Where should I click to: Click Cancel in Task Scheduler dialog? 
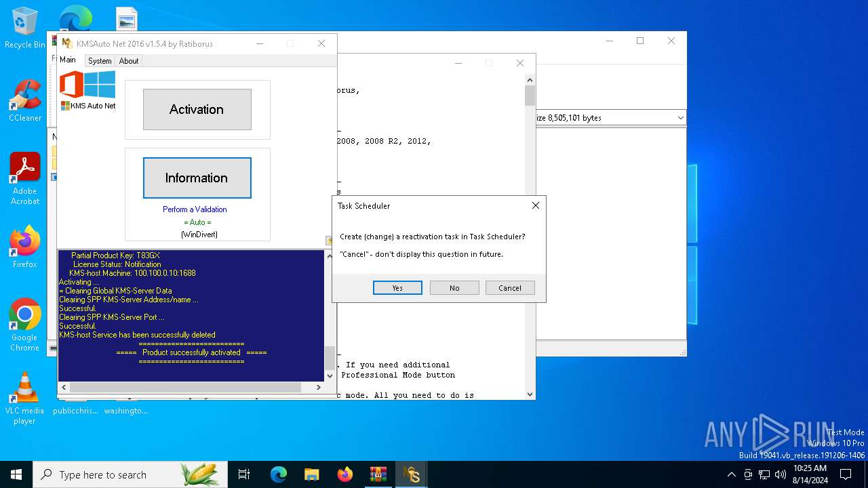[x=510, y=288]
